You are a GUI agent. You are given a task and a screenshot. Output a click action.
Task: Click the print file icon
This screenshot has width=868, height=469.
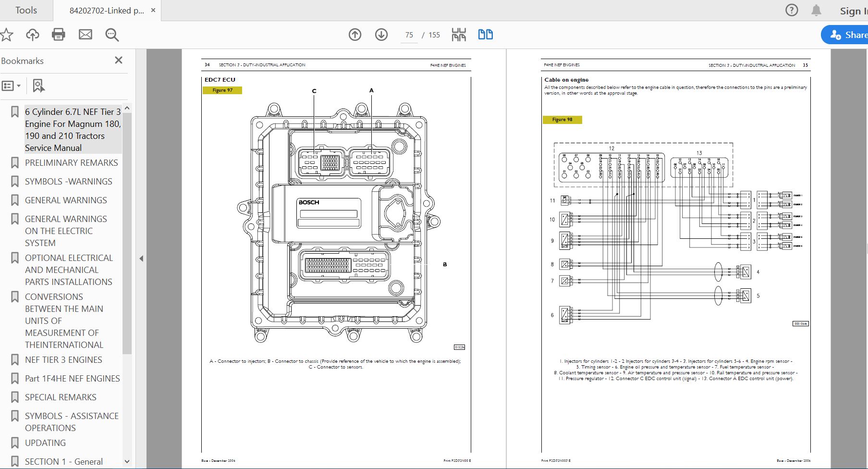pyautogui.click(x=59, y=35)
